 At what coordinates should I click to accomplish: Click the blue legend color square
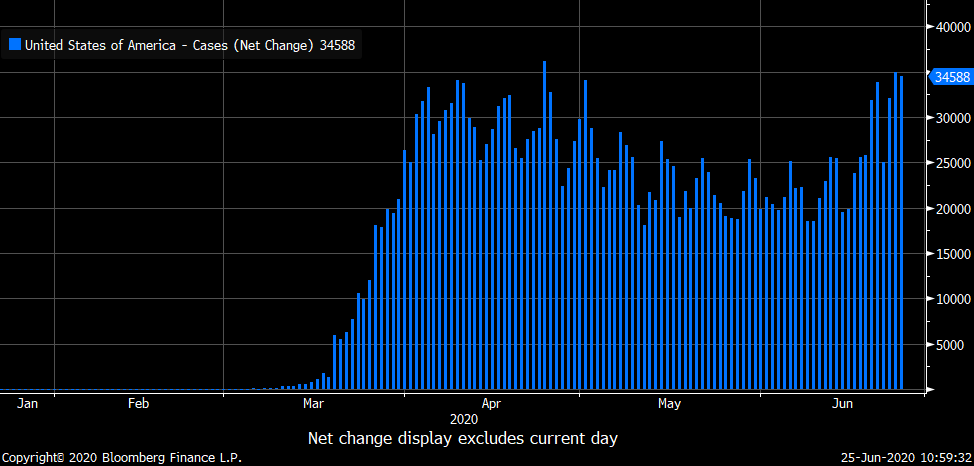point(15,45)
